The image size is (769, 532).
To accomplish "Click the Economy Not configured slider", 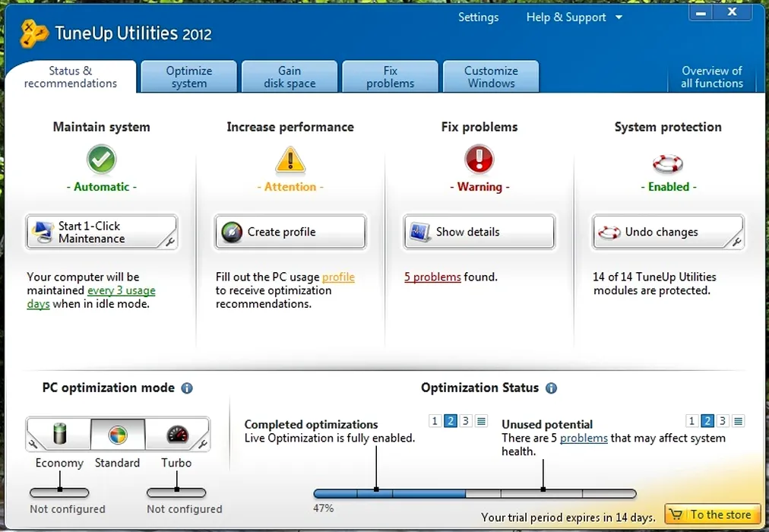I will click(59, 493).
